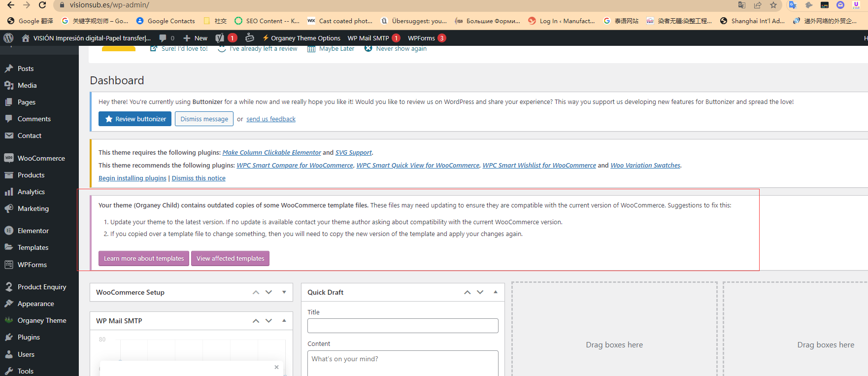Click the browser address bar URL

pos(109,5)
